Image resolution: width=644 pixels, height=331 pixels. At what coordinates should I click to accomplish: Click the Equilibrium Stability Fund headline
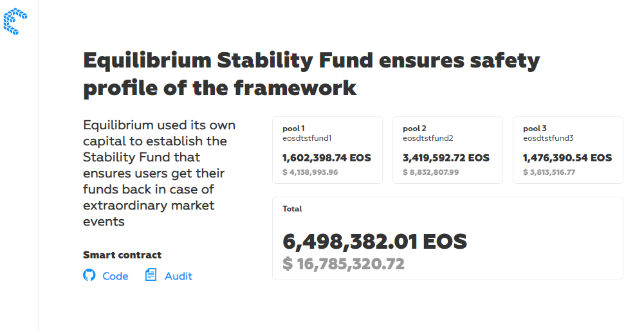[x=311, y=75]
